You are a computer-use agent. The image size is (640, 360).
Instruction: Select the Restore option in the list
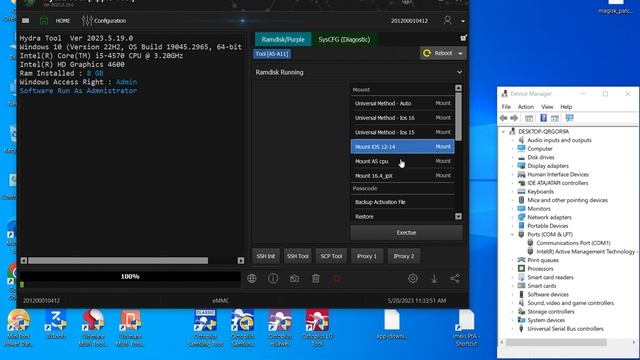[402, 216]
